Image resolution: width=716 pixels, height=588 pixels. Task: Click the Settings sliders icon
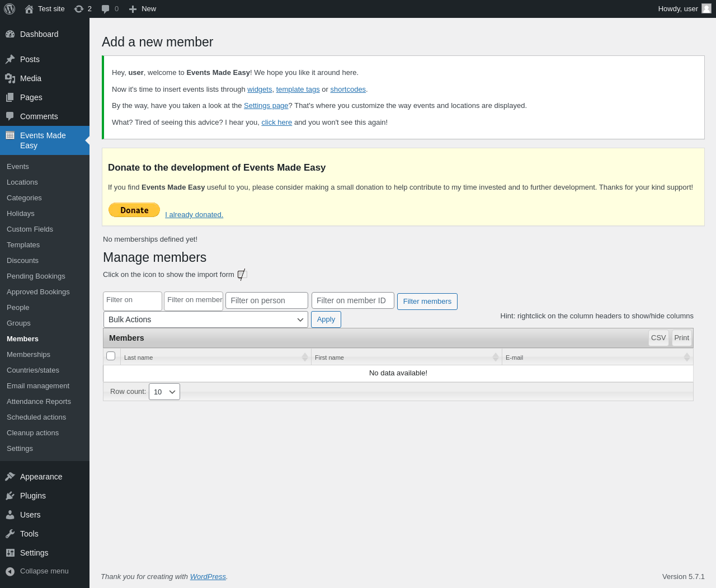(x=10, y=553)
